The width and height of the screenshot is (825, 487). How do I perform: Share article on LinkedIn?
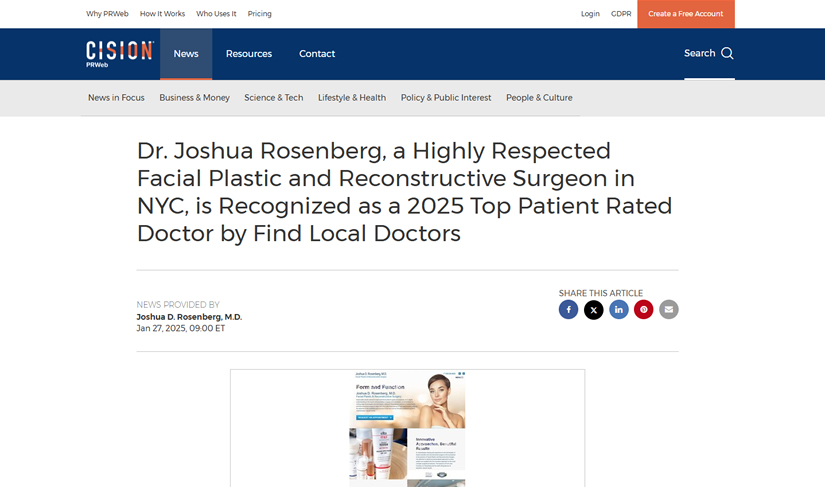(x=619, y=309)
